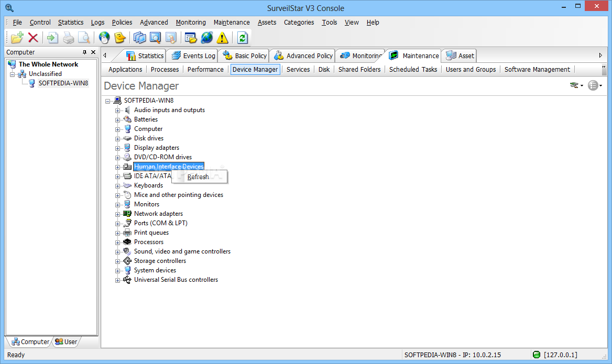Collapse the SOFTPEDIA-WIN8 device tree root
Viewport: 612px width, 364px height.
pyautogui.click(x=108, y=101)
